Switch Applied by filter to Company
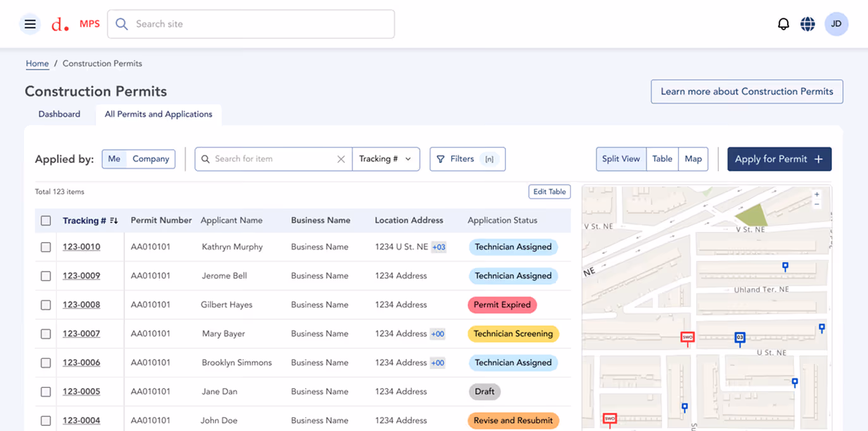The height and width of the screenshot is (431, 868). 152,159
